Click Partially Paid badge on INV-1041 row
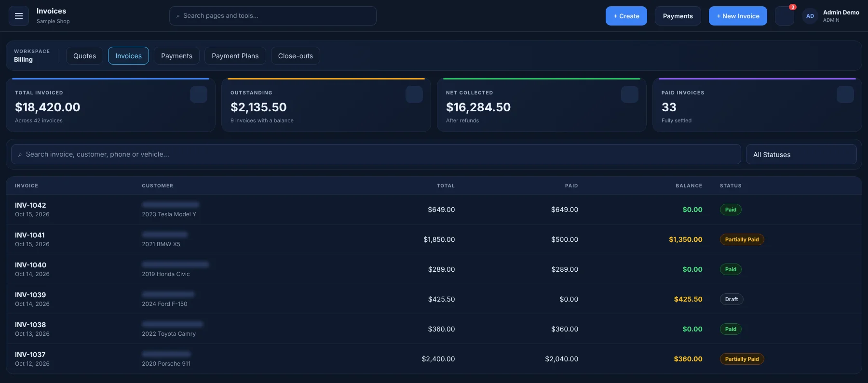Image resolution: width=868 pixels, height=383 pixels. 742,239
